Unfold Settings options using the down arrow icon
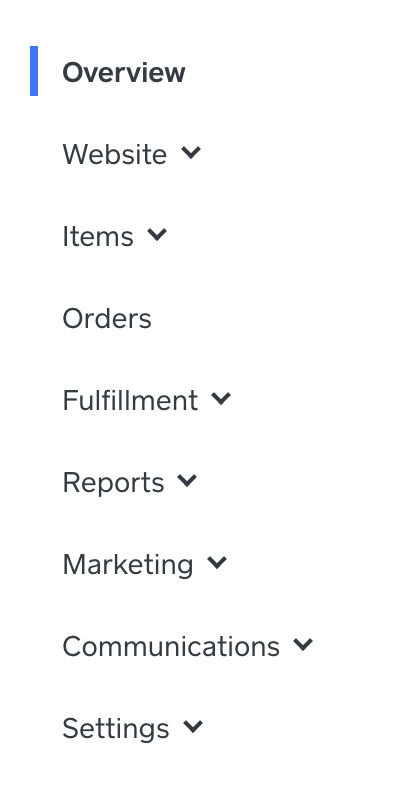 [x=193, y=726]
